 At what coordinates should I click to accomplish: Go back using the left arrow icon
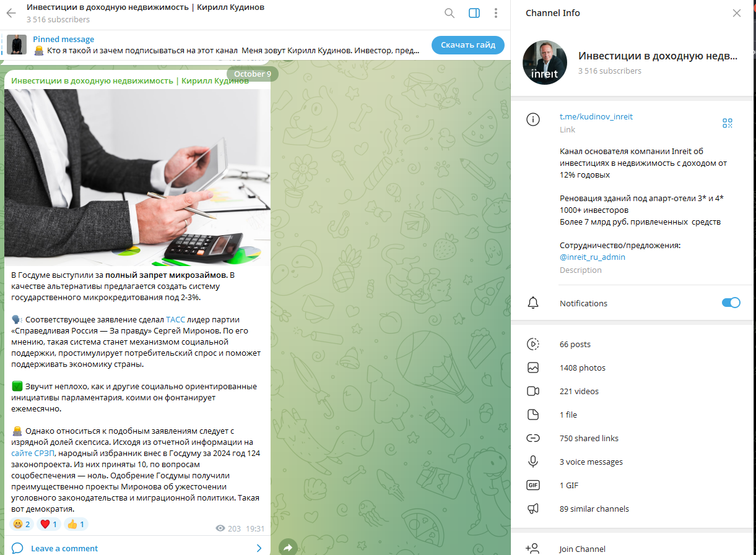[11, 13]
